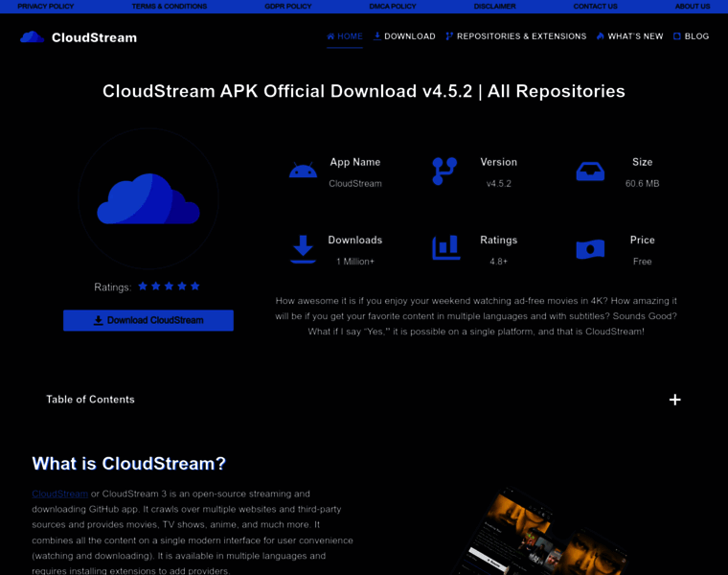Open the Download menu item
The width and height of the screenshot is (728, 575).
404,36
